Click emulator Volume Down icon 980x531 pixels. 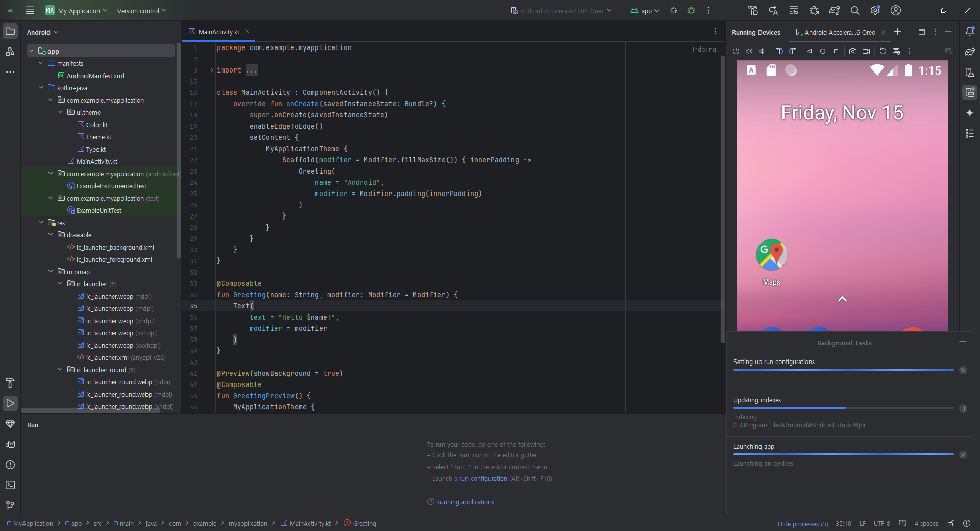[x=762, y=51]
